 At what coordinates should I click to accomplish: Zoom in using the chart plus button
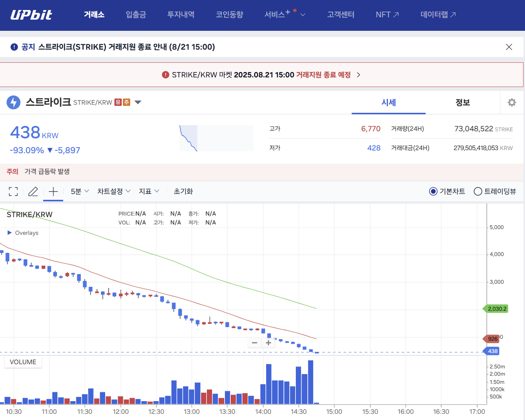pyautogui.click(x=268, y=343)
